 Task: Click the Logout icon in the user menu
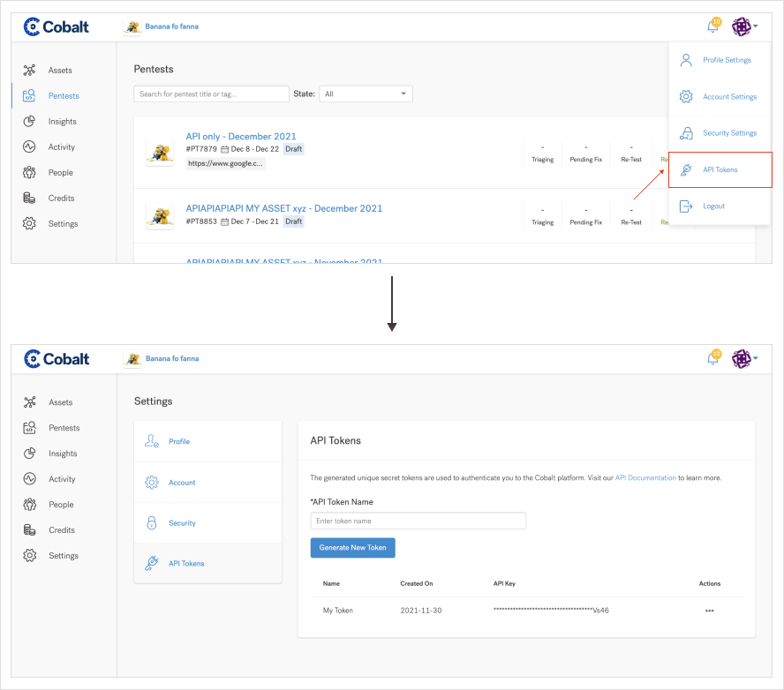point(686,206)
